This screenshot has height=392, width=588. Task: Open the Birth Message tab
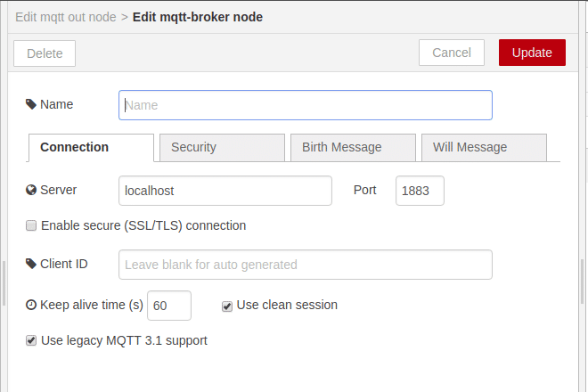(353, 147)
